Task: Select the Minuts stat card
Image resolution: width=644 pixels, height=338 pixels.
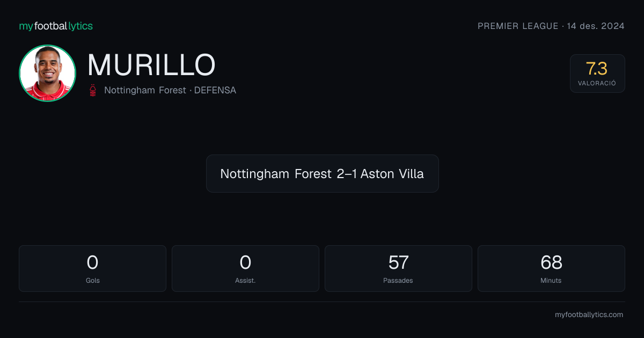Action: [551, 268]
